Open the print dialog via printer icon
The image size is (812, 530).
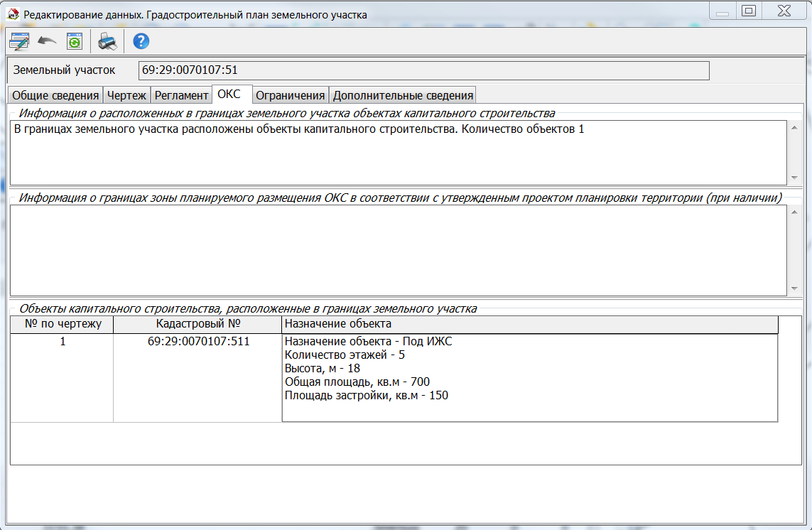click(x=107, y=42)
